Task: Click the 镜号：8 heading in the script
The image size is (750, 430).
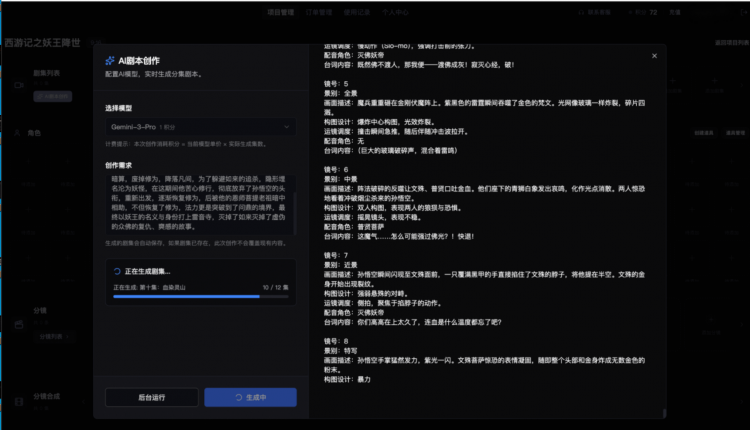Action: (336, 341)
